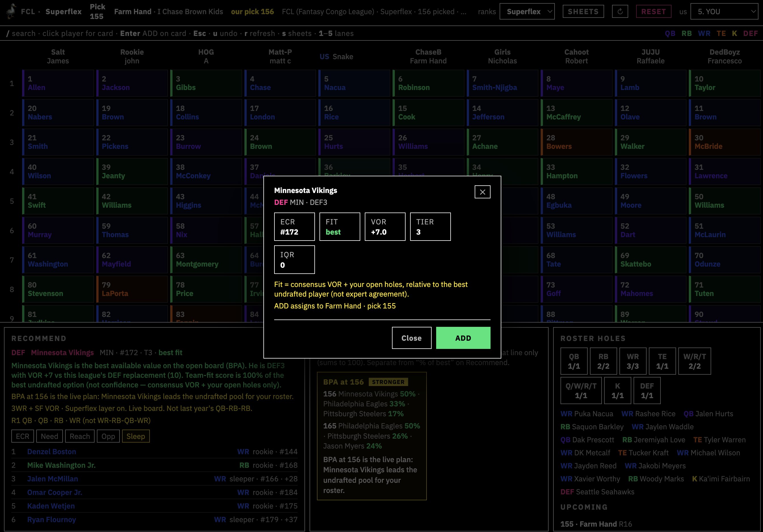Select the Sleep recommend tab
The width and height of the screenshot is (763, 532).
click(136, 436)
